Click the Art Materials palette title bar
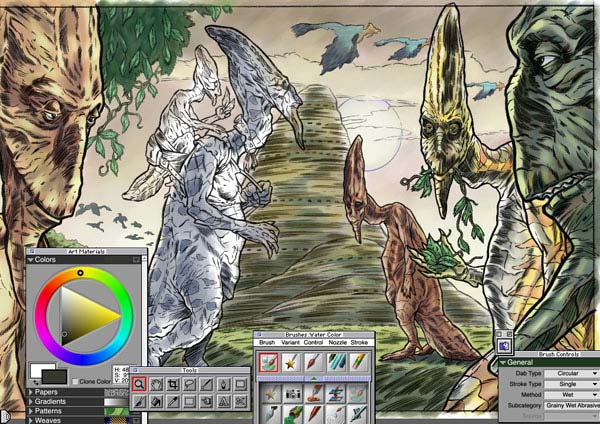 (86, 251)
